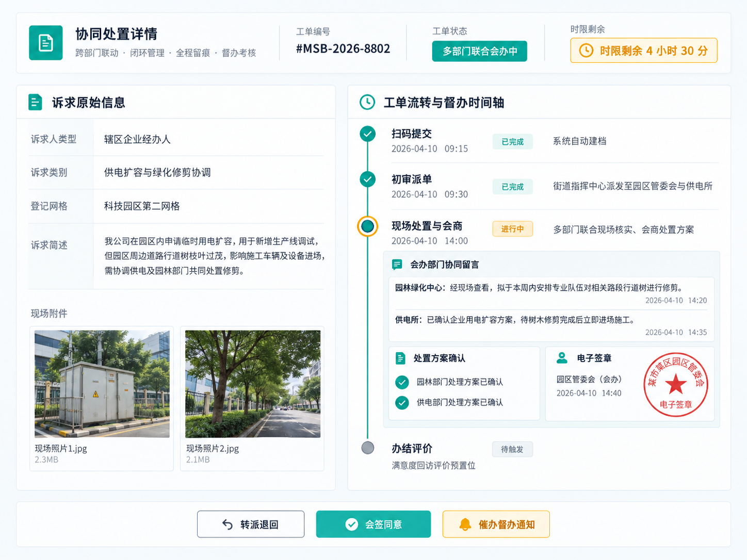Select the 扫码提交 completed timeline node

[x=367, y=134]
